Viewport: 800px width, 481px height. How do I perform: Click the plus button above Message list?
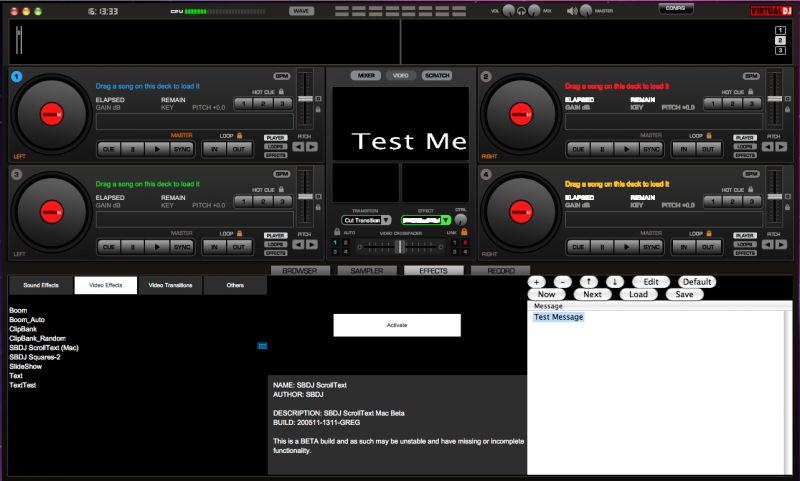pos(536,282)
